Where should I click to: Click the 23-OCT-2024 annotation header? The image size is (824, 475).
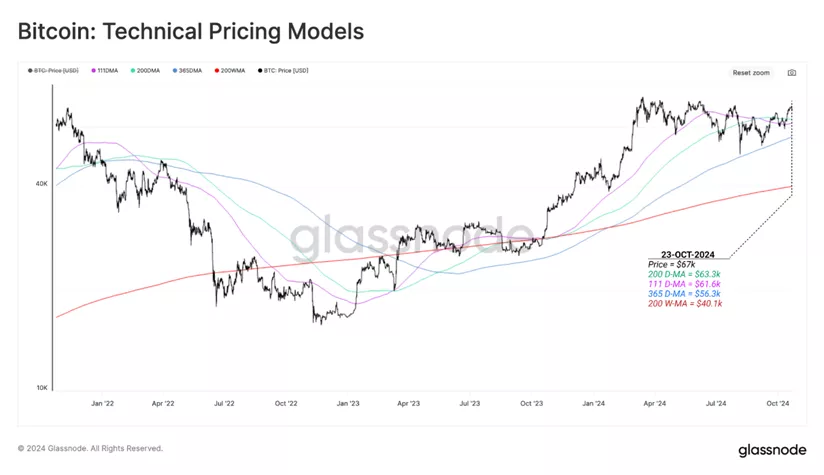point(687,255)
